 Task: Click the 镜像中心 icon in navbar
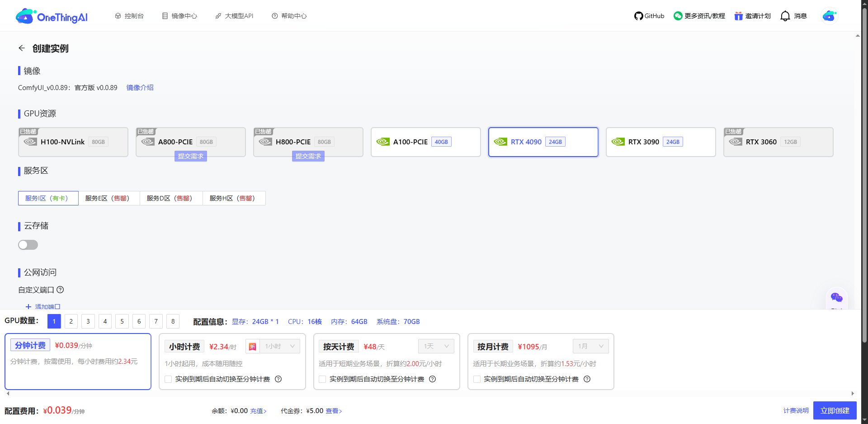[x=165, y=16]
